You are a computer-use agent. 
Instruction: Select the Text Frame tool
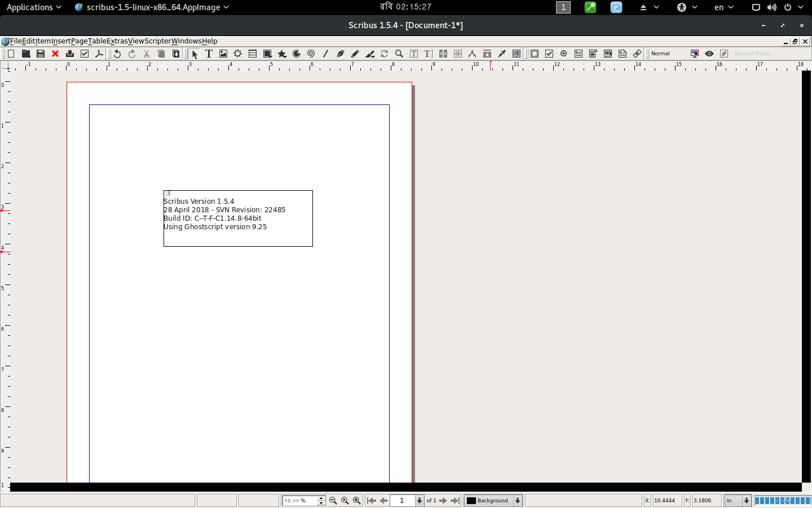(x=209, y=54)
